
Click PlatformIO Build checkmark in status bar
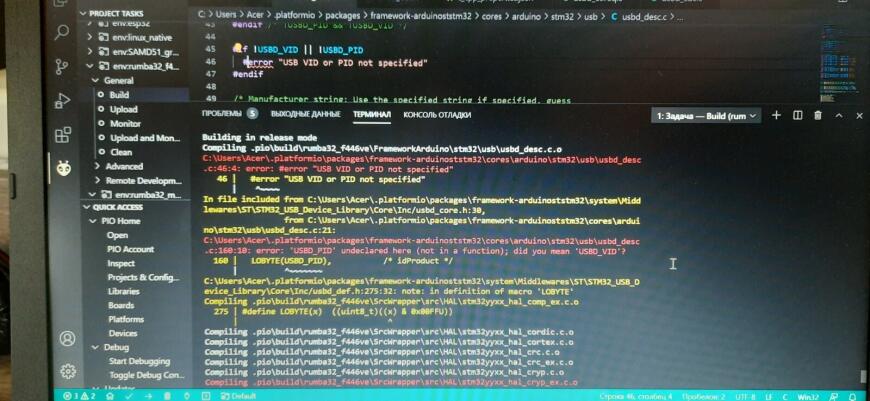(129, 396)
